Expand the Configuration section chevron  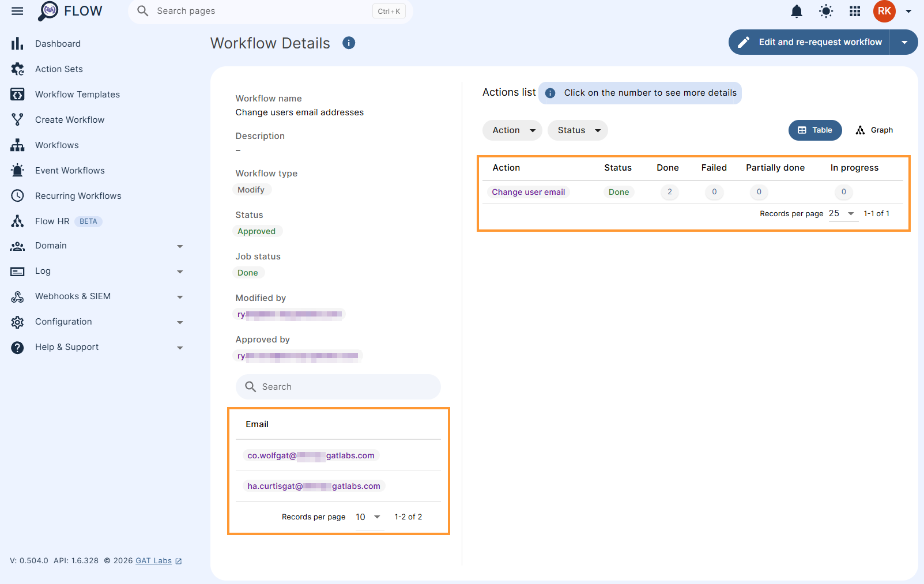coord(180,323)
